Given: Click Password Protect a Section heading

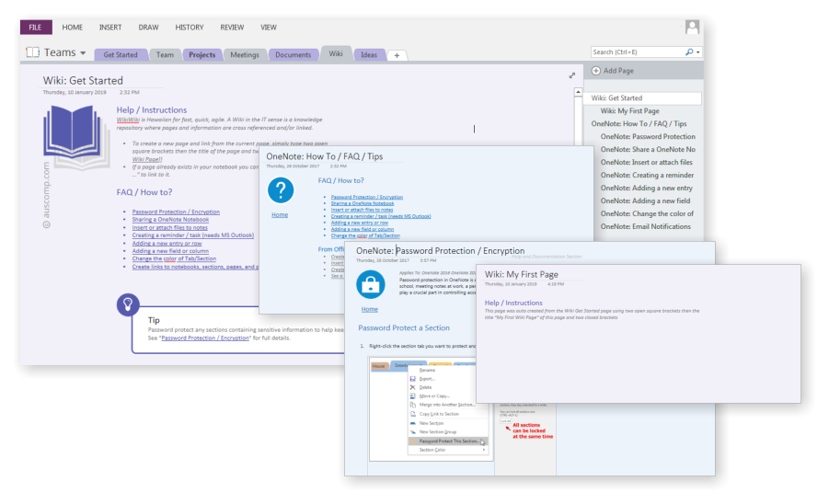Looking at the screenshot, I should pos(404,328).
